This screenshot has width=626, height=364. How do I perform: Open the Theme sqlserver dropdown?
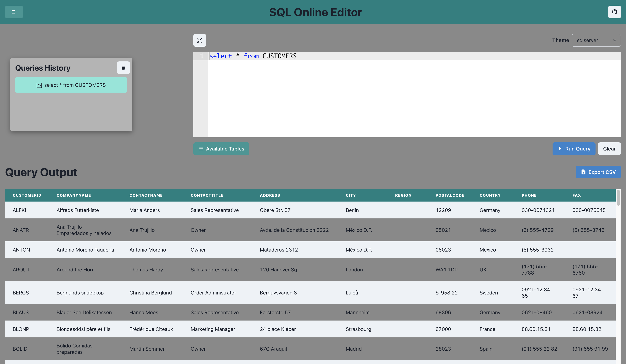596,40
